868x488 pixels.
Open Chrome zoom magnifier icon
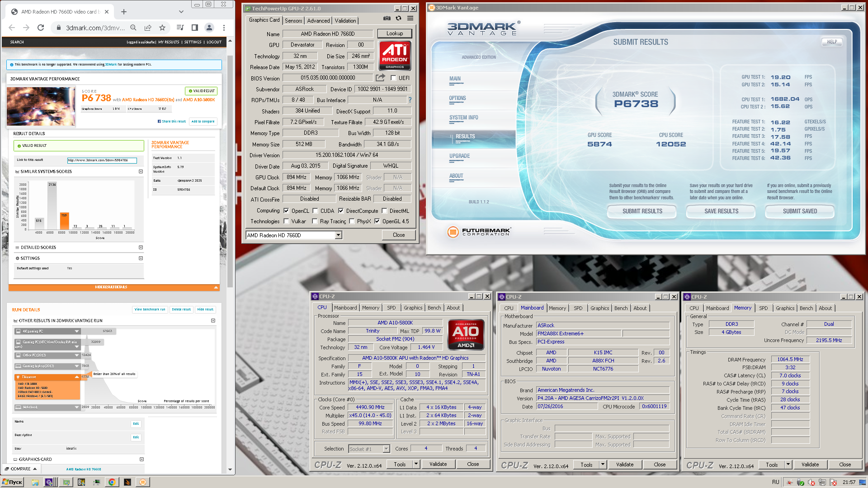133,28
